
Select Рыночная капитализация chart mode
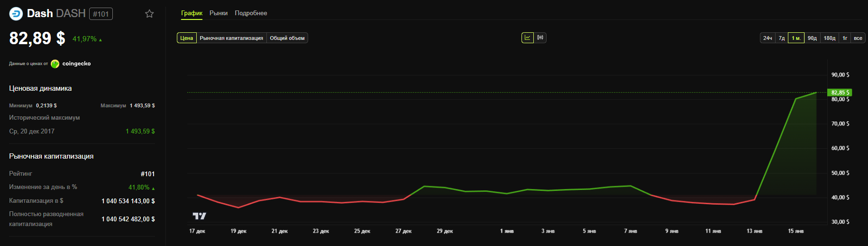[231, 38]
